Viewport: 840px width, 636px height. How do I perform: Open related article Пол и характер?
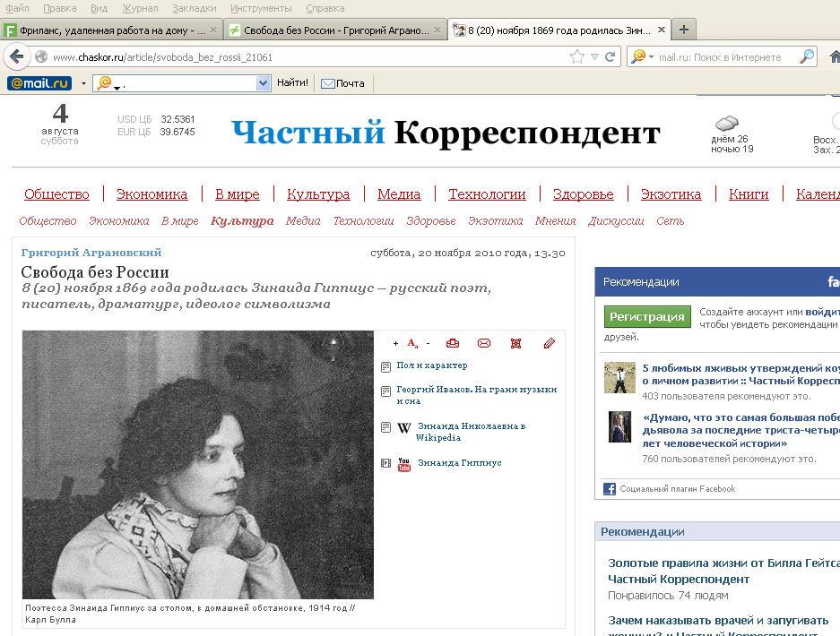[432, 365]
